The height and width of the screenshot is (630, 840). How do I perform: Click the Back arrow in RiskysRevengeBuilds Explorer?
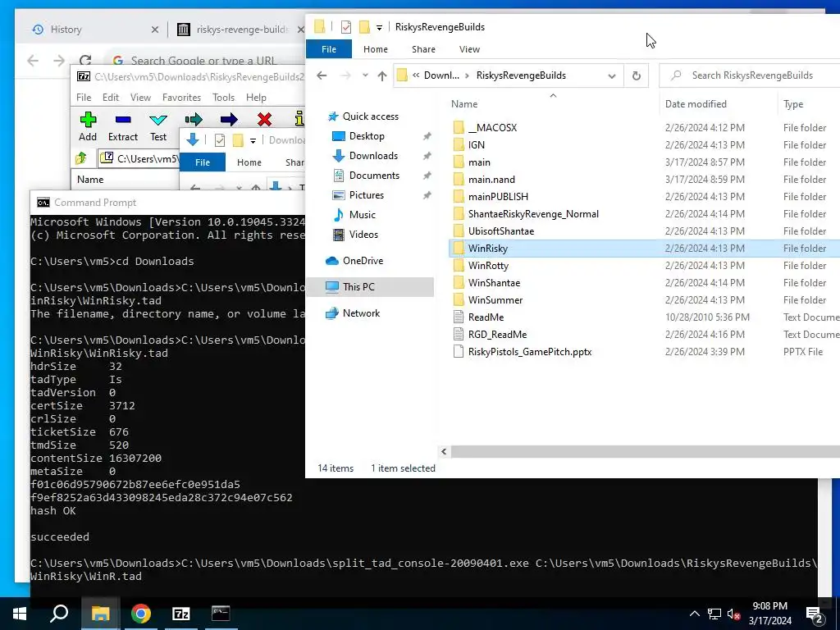(322, 75)
